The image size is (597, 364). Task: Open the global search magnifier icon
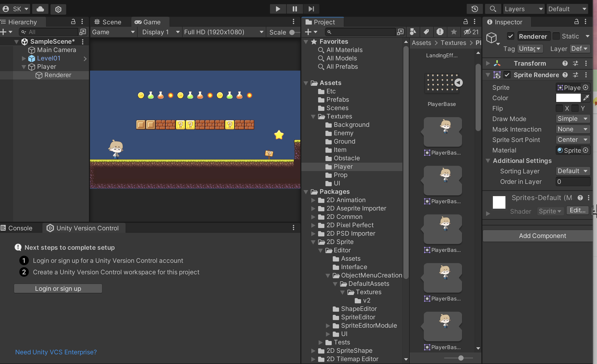[493, 9]
